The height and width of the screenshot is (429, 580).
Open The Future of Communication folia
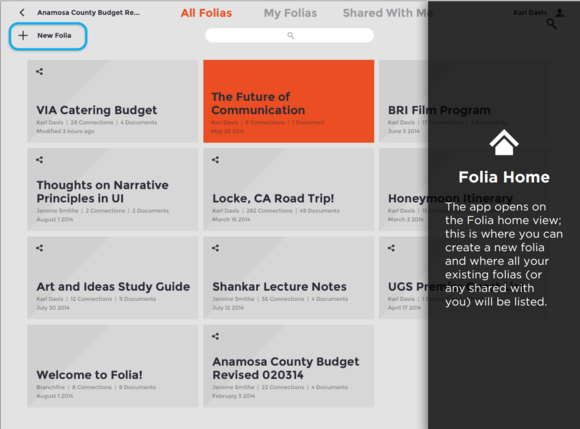point(289,101)
